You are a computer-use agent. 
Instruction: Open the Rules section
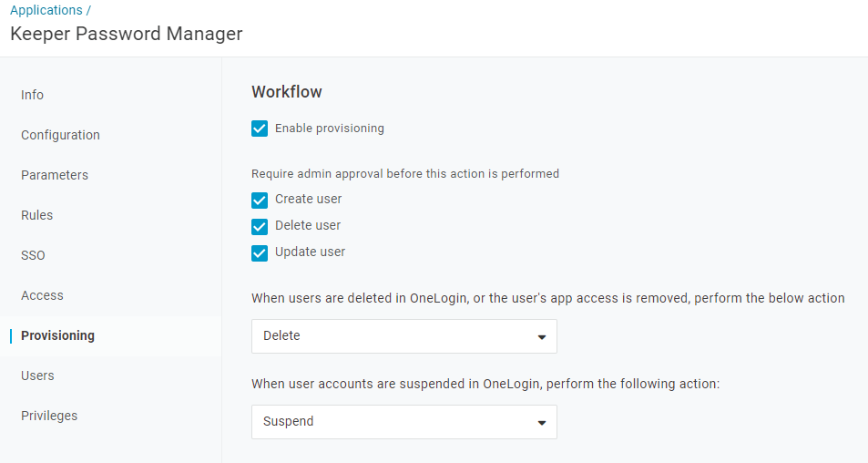click(x=36, y=215)
